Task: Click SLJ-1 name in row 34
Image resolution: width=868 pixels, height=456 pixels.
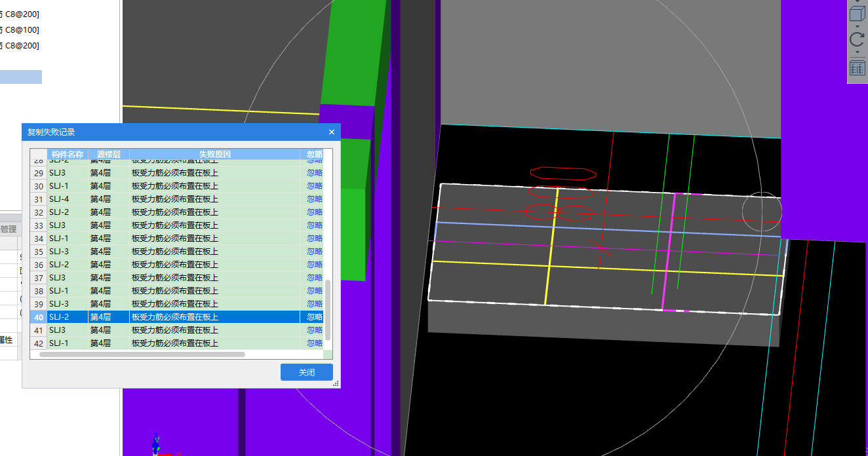Action: (59, 238)
